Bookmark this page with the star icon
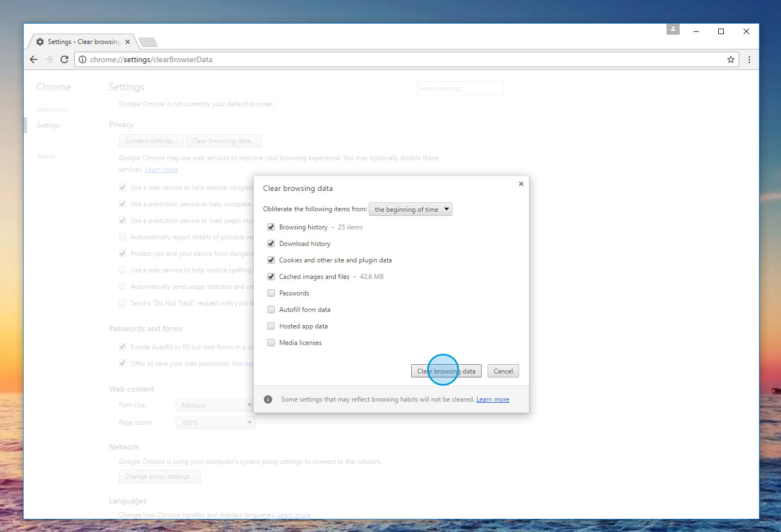Screen dimensions: 781x532 click(x=730, y=59)
